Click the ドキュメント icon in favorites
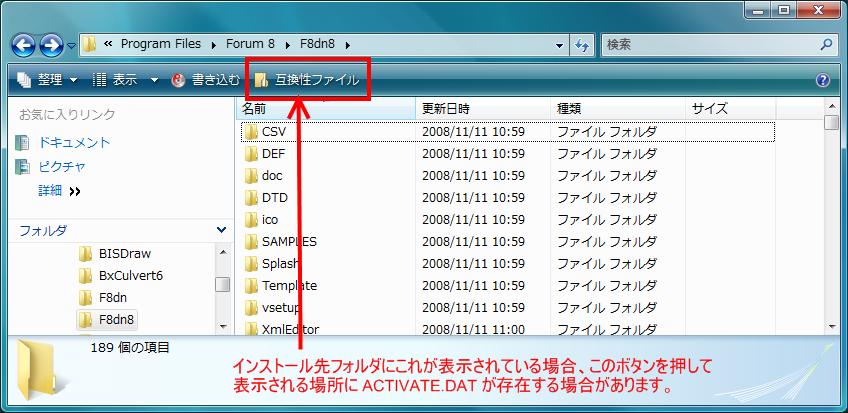This screenshot has height=413, width=848. [x=22, y=143]
